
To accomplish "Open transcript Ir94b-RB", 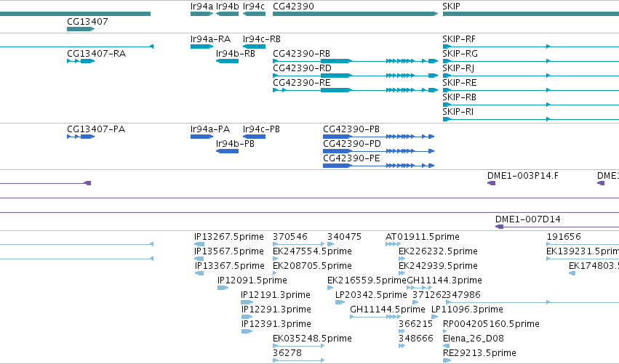I will click(x=228, y=61).
